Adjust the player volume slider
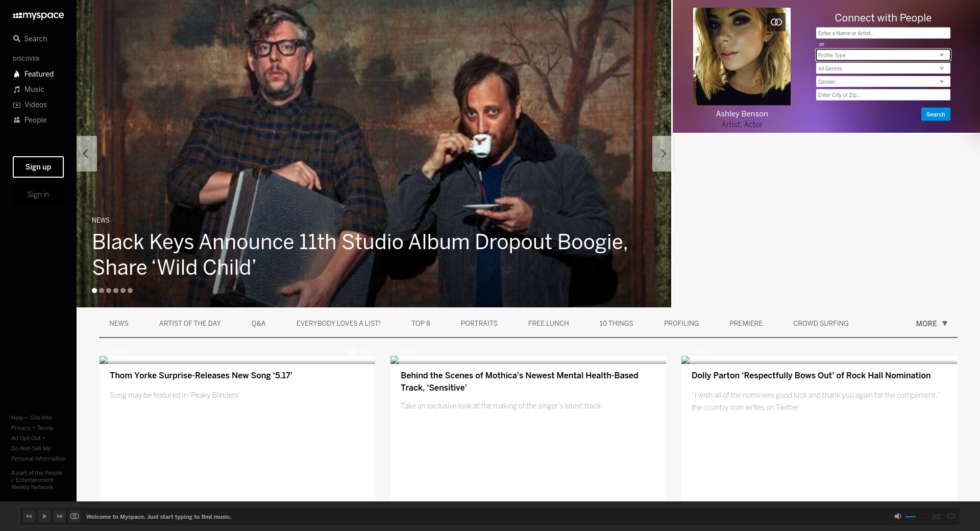Image resolution: width=980 pixels, height=531 pixels. point(915,517)
